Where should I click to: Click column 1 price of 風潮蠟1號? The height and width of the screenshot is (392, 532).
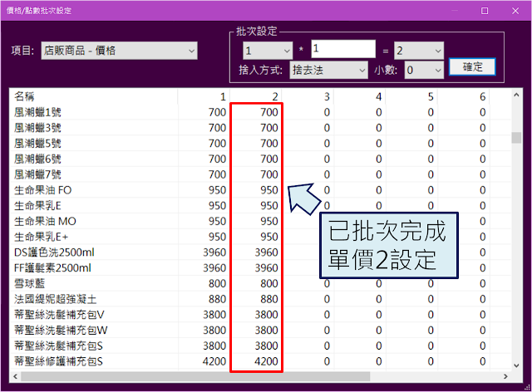pos(217,112)
